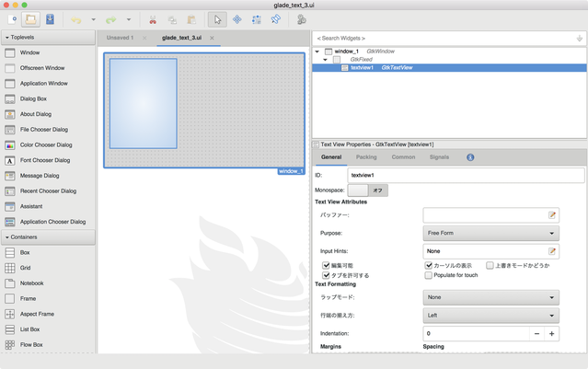
Task: Open the General properties tab
Action: click(331, 157)
